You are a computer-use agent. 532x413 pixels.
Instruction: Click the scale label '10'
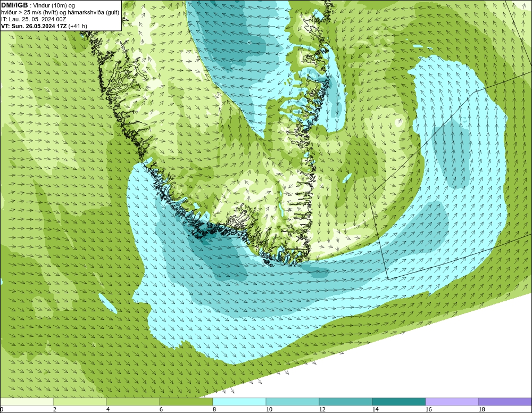coord(269,409)
